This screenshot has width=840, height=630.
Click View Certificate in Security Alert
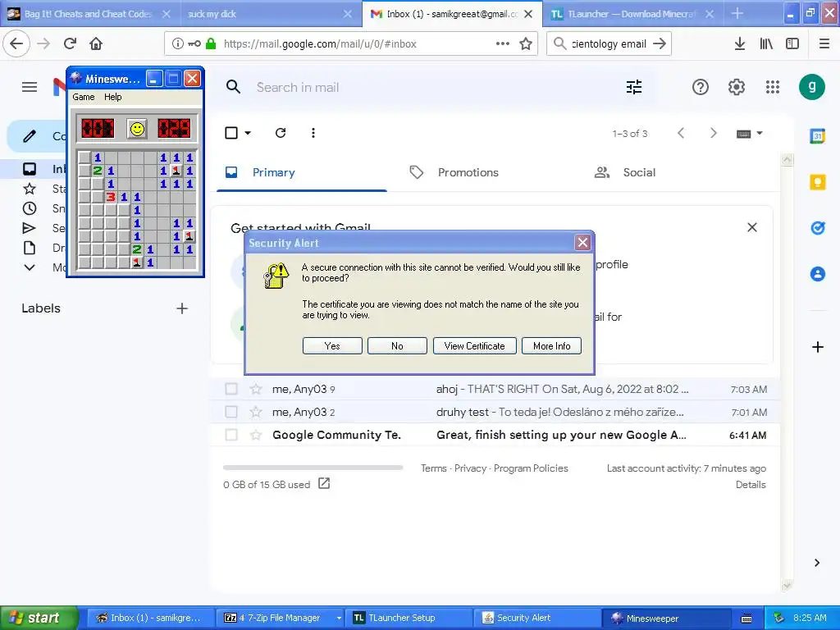point(475,346)
